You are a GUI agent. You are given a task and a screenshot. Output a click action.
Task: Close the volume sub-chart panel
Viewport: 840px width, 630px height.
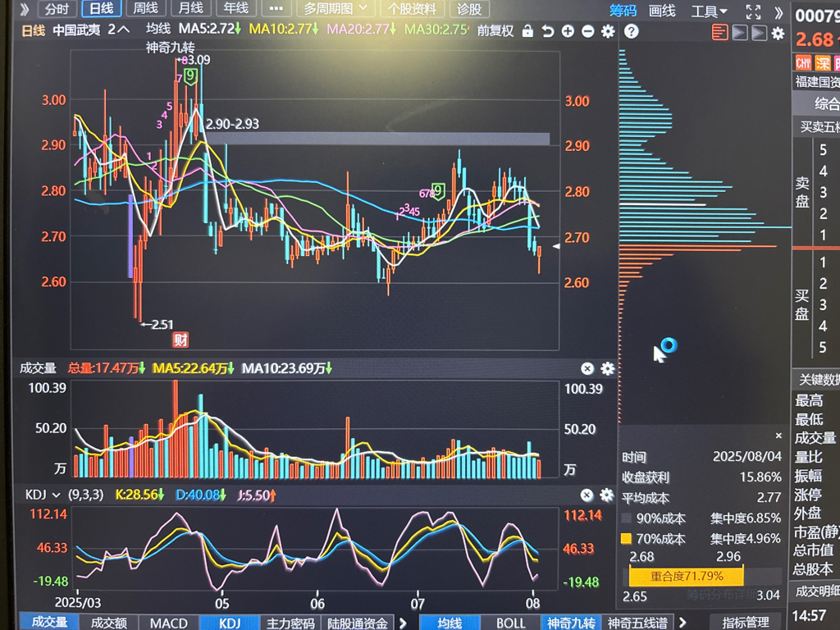pos(587,368)
